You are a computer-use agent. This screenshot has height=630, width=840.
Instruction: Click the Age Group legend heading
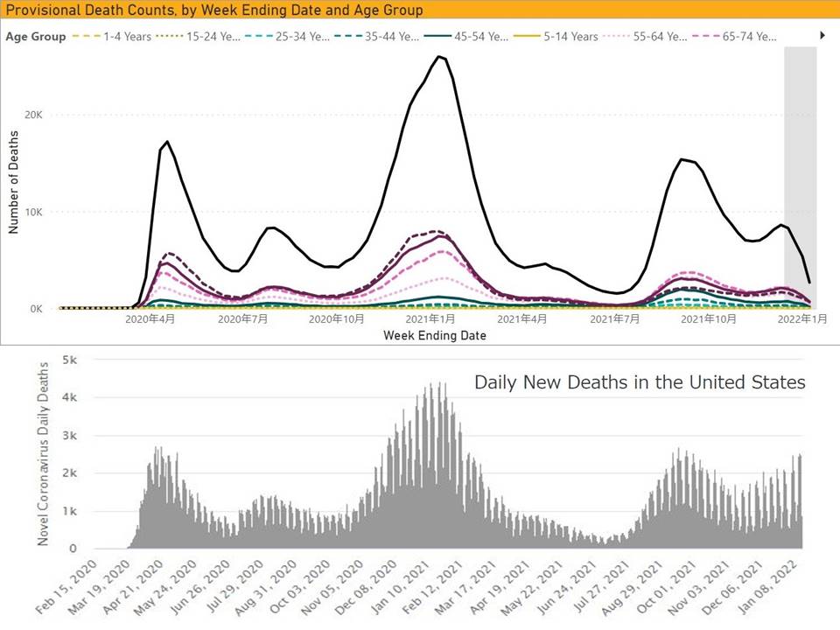(35, 37)
